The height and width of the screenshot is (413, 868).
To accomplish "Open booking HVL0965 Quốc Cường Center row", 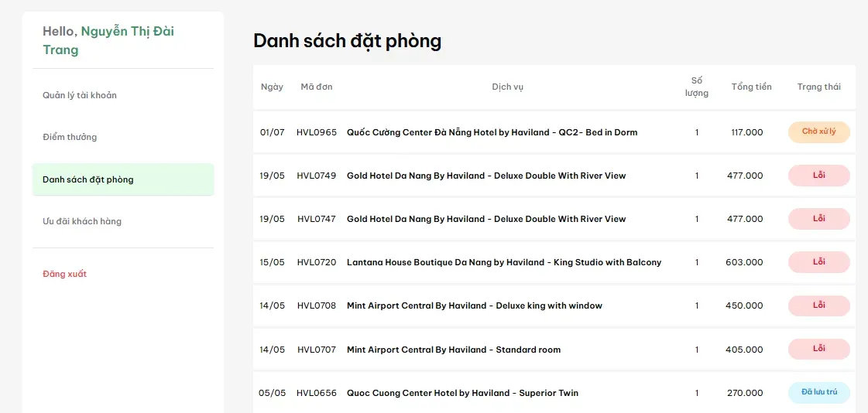I will point(554,132).
